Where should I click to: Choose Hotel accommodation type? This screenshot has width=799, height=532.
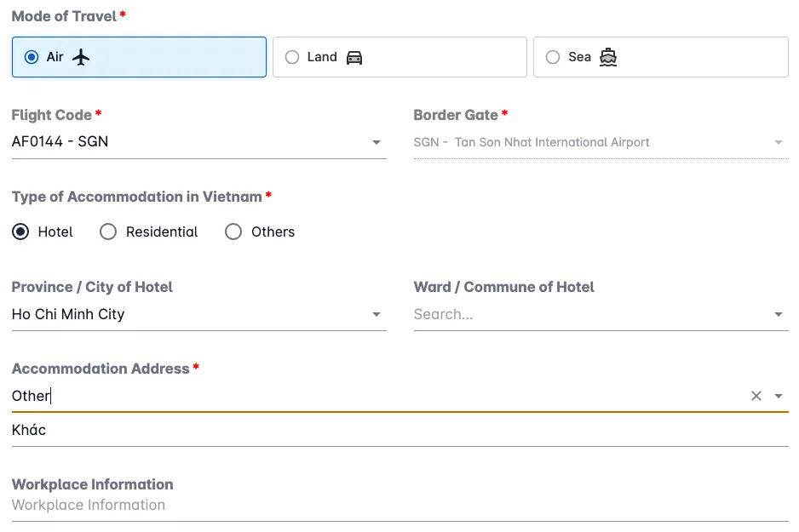[20, 232]
